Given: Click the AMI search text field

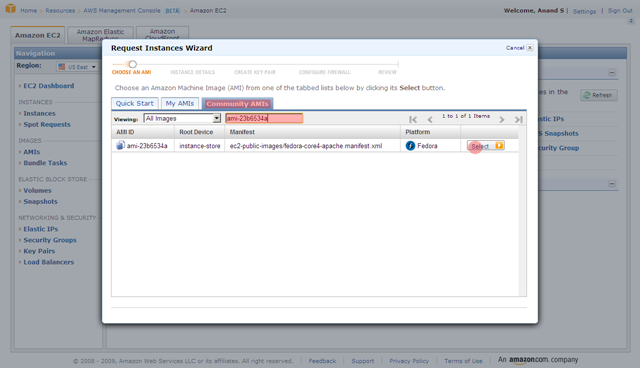Looking at the screenshot, I should pos(264,118).
